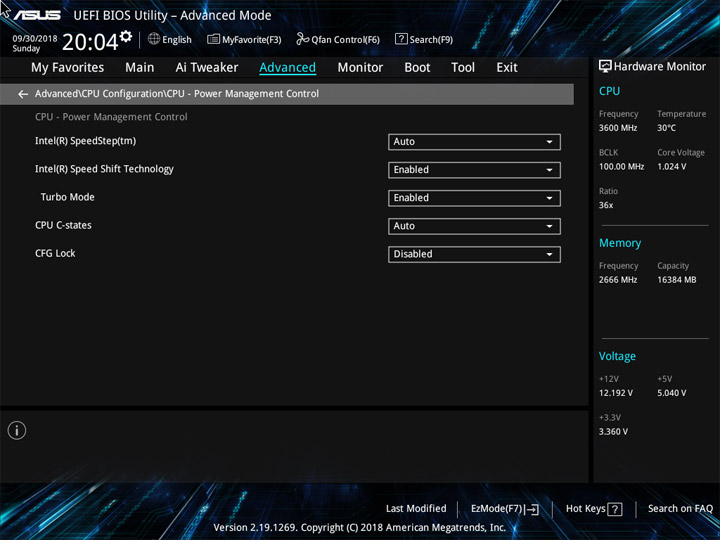Show Hot Keys
Viewport: 720px width, 540px height.
[594, 509]
